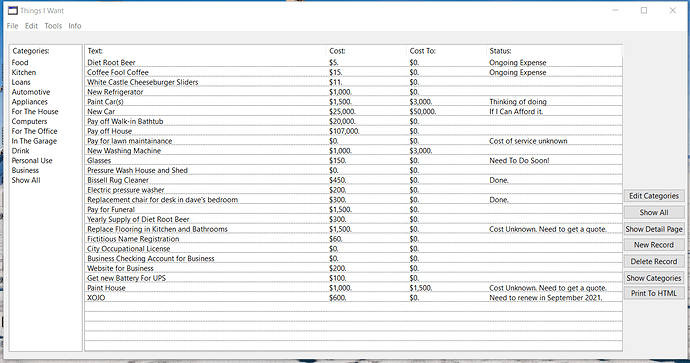Image resolution: width=690 pixels, height=363 pixels.
Task: Select White Castle Cheeseburger Sliders row
Action: (x=353, y=82)
